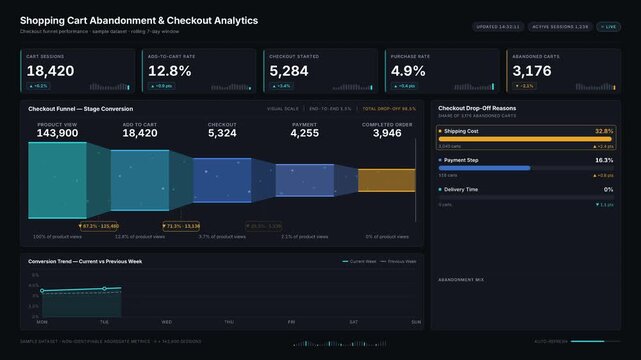Click Purchase Rate change badge
This screenshot has height=360, width=641.
point(404,86)
